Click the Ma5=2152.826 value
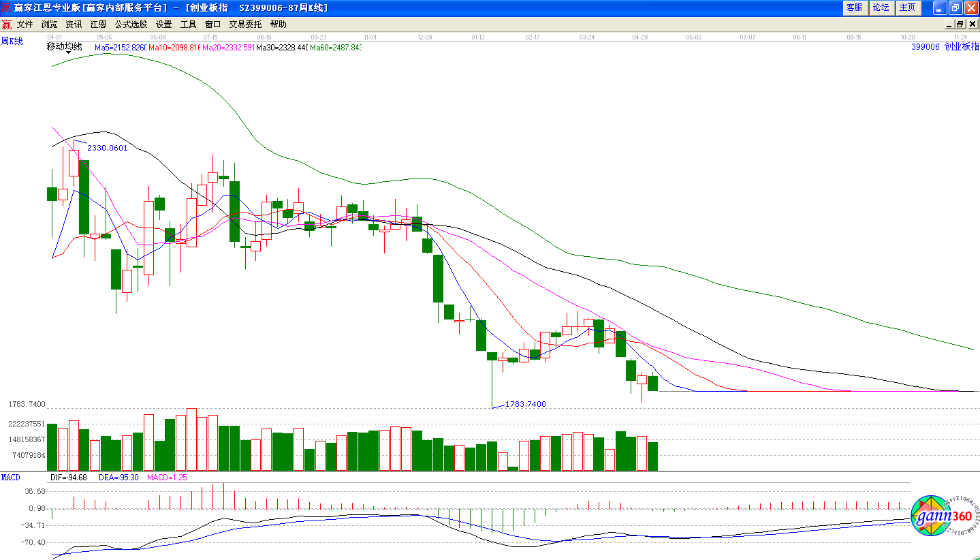The image size is (980, 560). 121,48
